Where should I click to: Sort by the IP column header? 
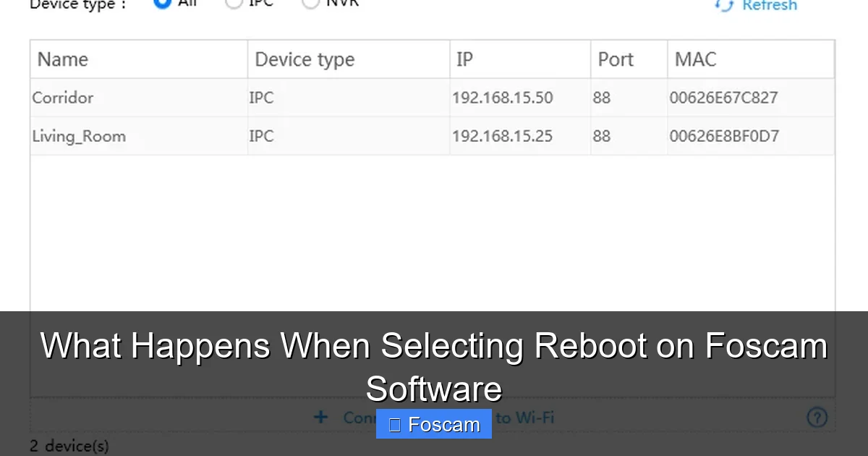(x=464, y=59)
